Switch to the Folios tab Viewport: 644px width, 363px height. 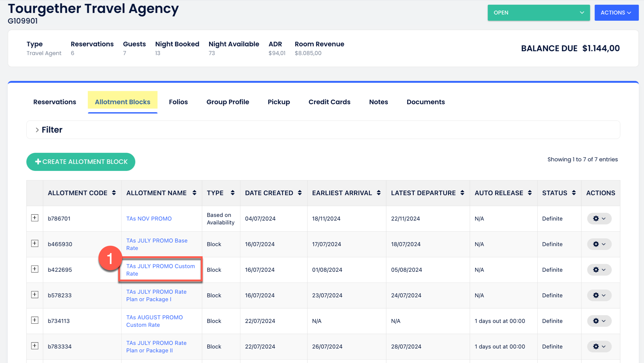178,102
